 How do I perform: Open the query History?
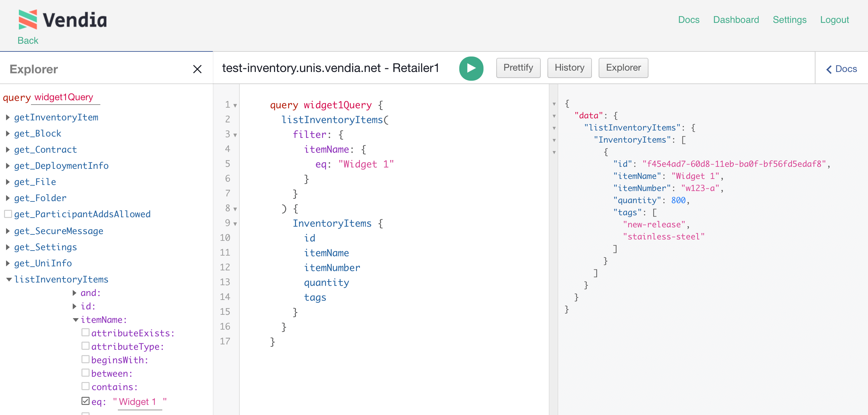click(569, 68)
